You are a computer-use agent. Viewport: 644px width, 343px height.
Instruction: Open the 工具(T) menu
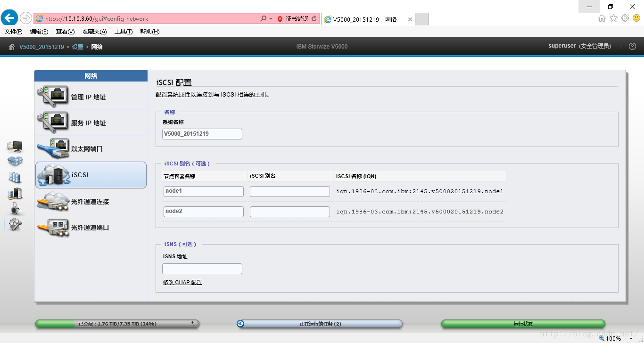click(124, 32)
